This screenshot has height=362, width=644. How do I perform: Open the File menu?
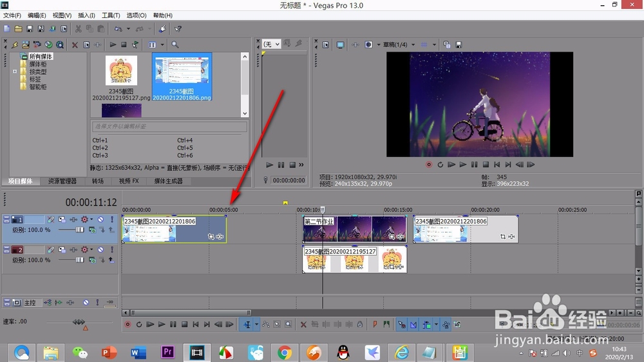[x=12, y=15]
